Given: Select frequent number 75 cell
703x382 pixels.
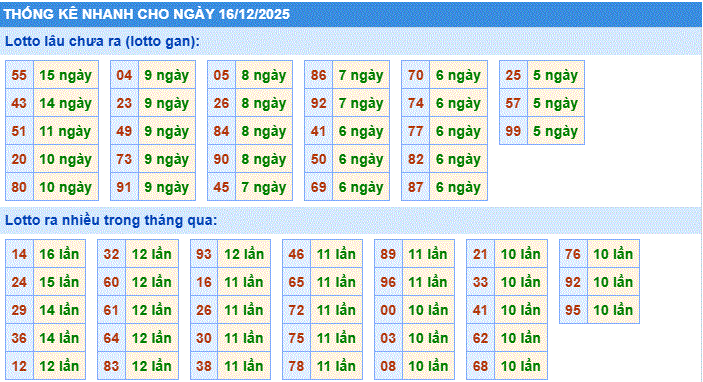Looking at the screenshot, I should click(x=296, y=338).
